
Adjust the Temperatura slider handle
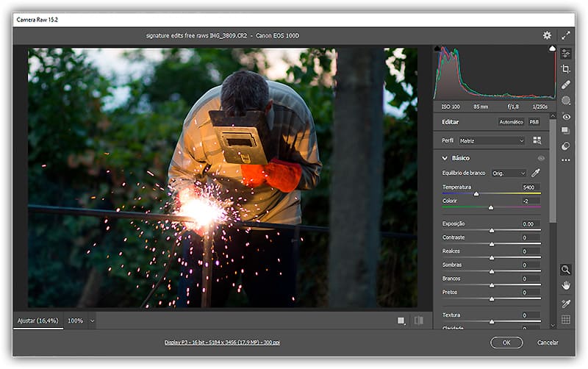[x=476, y=194]
